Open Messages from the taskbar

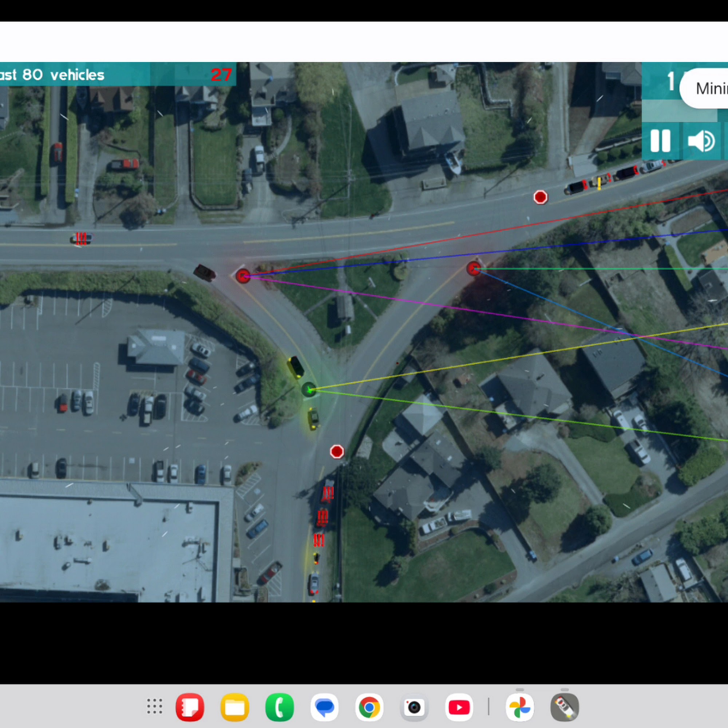tap(324, 707)
